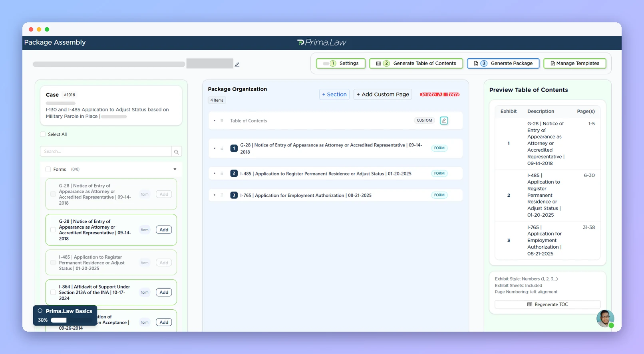Click the pencil icon beside the package title

pos(237,64)
